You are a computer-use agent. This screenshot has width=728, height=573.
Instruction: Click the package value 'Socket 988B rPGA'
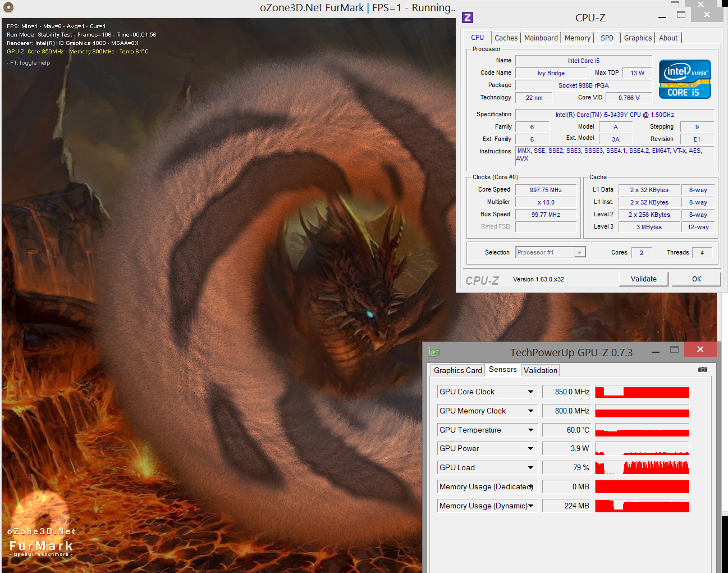584,85
